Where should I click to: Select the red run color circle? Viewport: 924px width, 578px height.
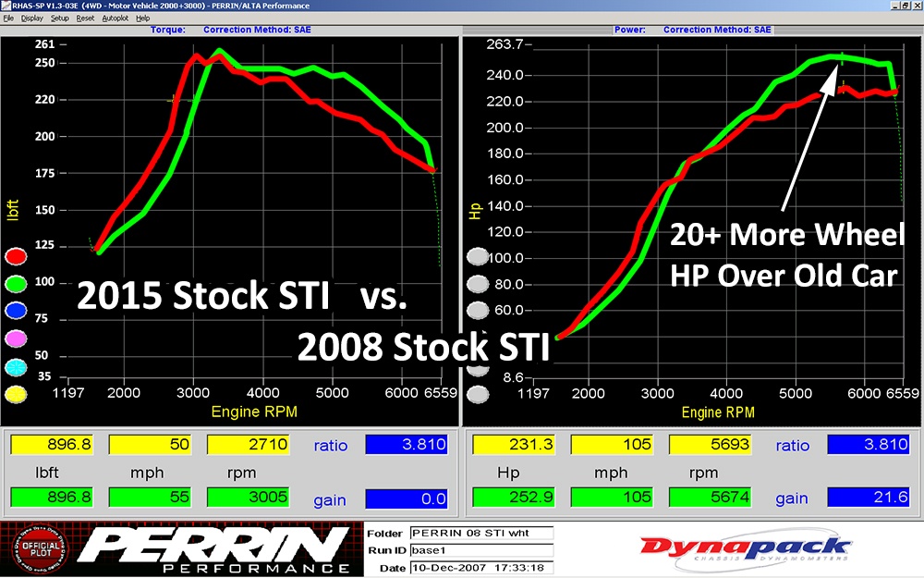point(16,256)
